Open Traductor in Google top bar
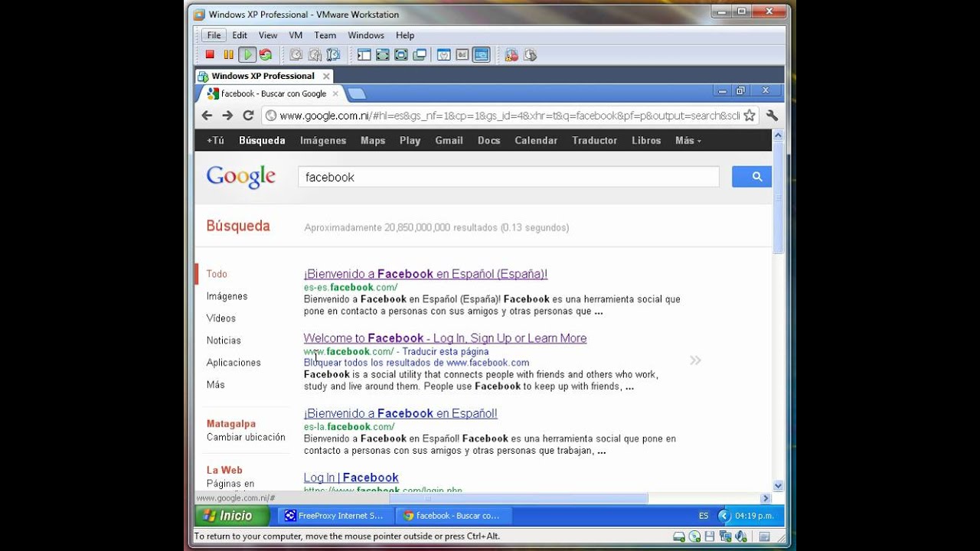Viewport: 980px width, 551px height. tap(594, 140)
